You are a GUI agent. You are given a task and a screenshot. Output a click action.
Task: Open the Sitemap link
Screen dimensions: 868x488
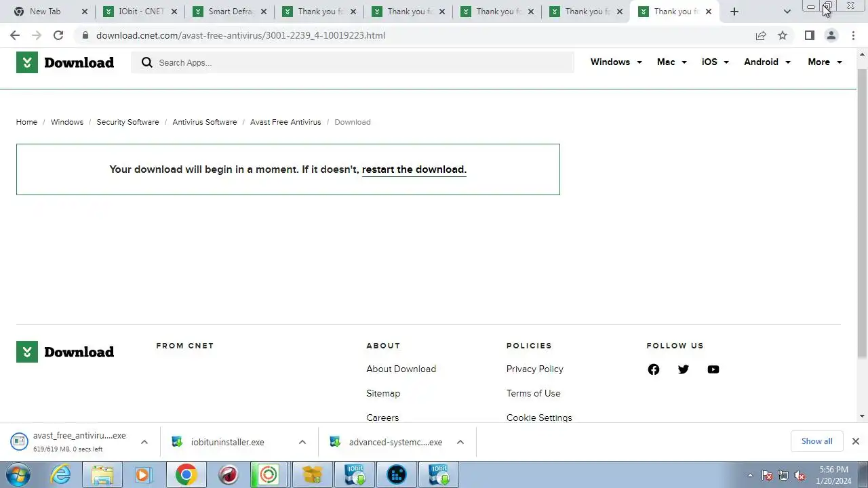click(383, 393)
